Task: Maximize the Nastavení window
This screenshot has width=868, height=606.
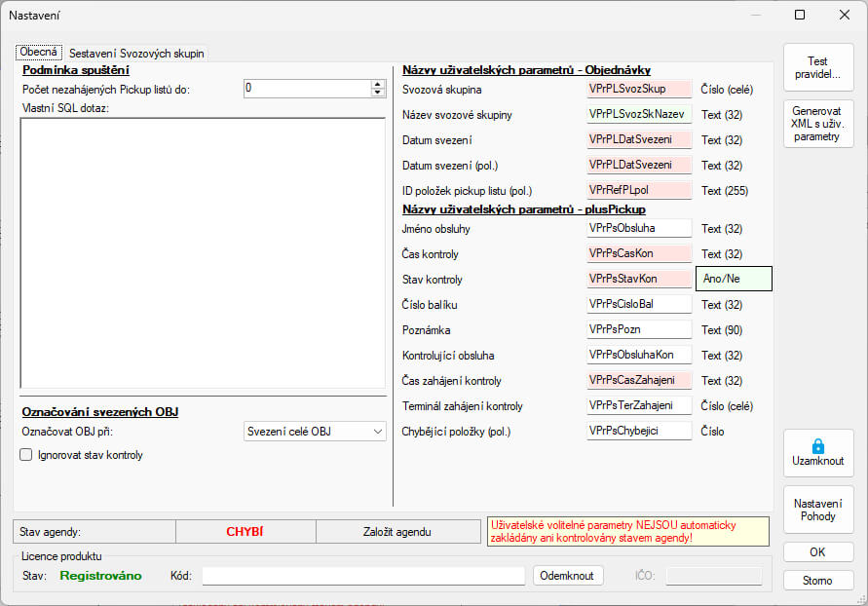Action: pos(800,15)
